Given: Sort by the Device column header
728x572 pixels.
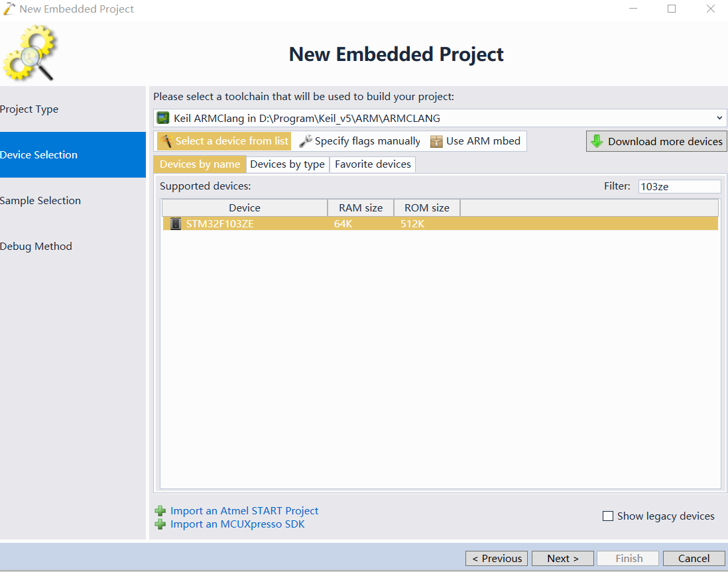Looking at the screenshot, I should [245, 208].
